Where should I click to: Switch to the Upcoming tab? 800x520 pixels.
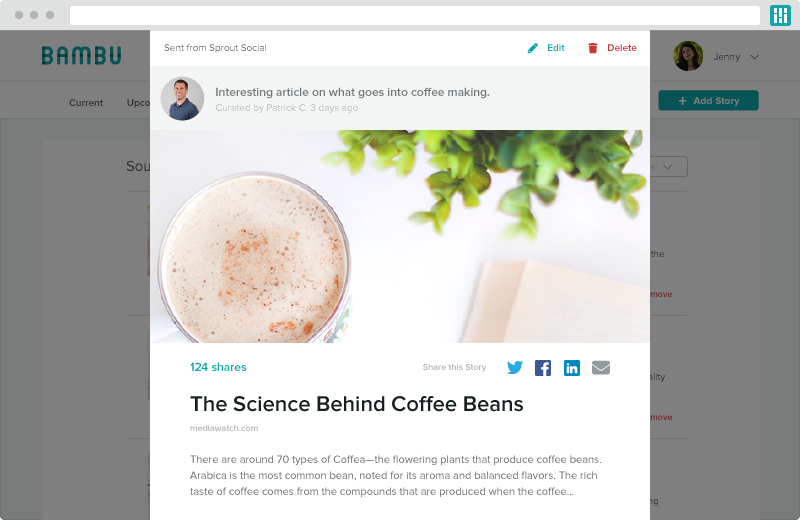[x=138, y=103]
